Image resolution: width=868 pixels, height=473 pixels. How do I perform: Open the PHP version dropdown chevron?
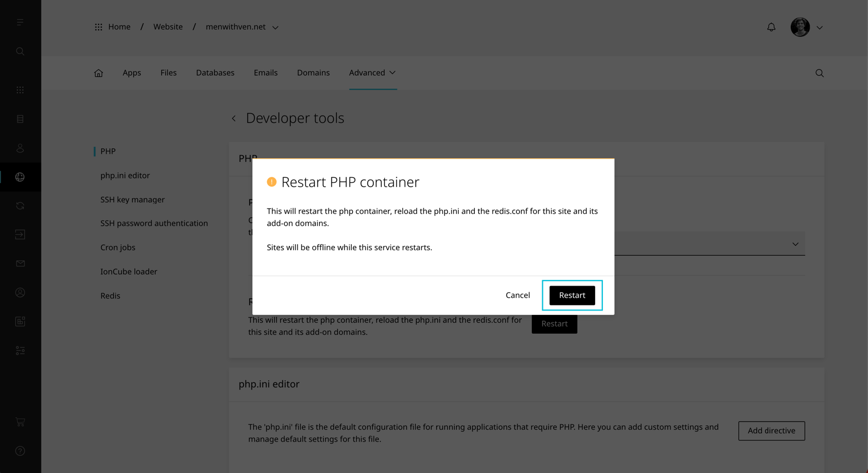[795, 244]
